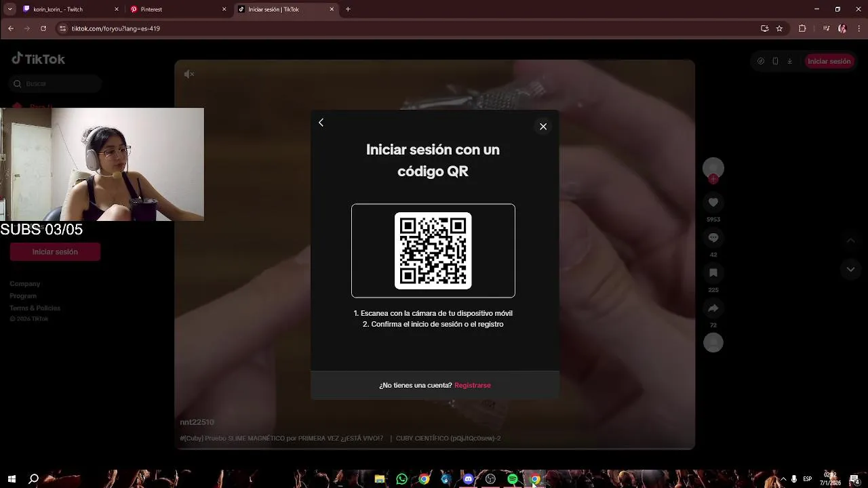The width and height of the screenshot is (868, 488).
Task: Click the QR code image
Action: click(x=433, y=251)
